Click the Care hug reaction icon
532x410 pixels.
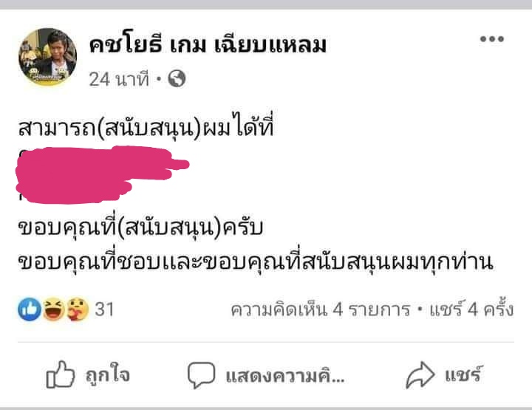coord(78,310)
